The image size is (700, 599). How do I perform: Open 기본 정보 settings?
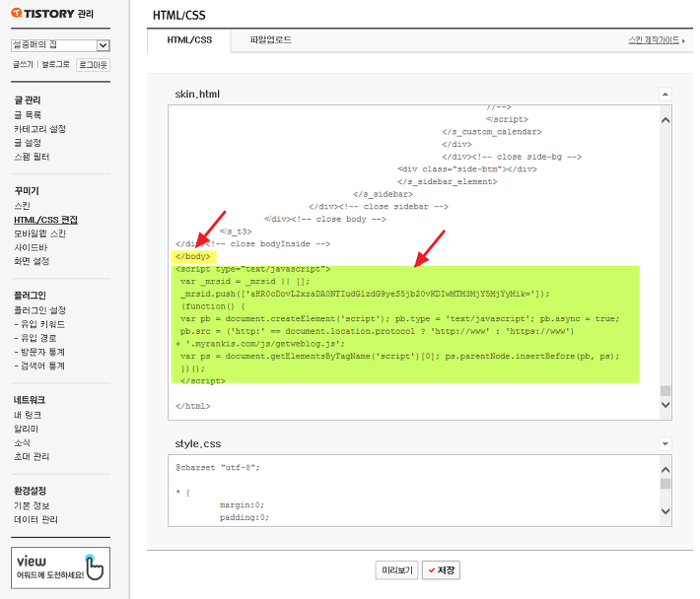pos(32,505)
